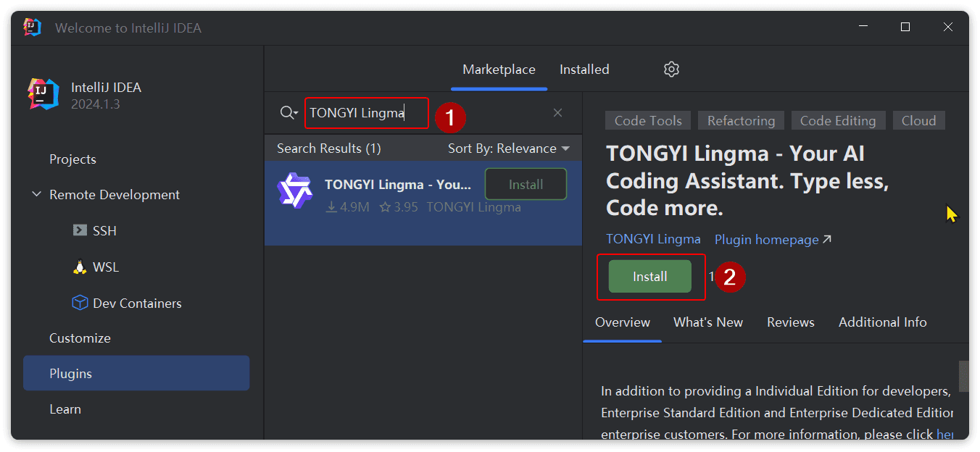Click the version text "2024.1.3"

96,104
